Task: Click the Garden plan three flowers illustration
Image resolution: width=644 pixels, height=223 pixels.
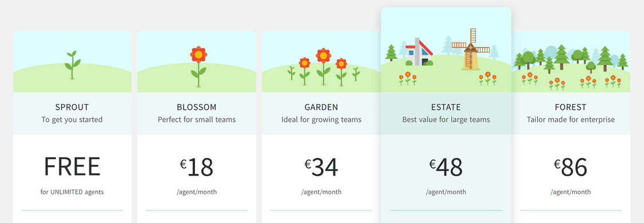Action: click(x=323, y=67)
